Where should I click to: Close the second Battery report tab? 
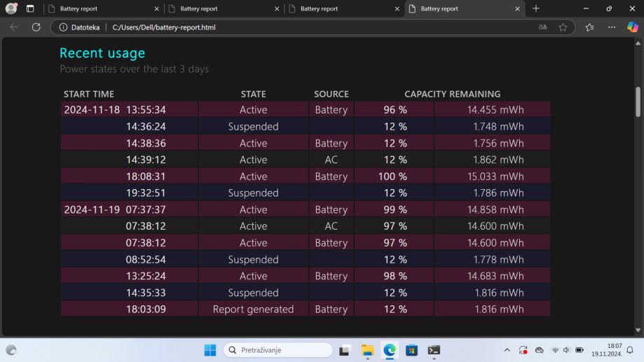tap(276, 8)
